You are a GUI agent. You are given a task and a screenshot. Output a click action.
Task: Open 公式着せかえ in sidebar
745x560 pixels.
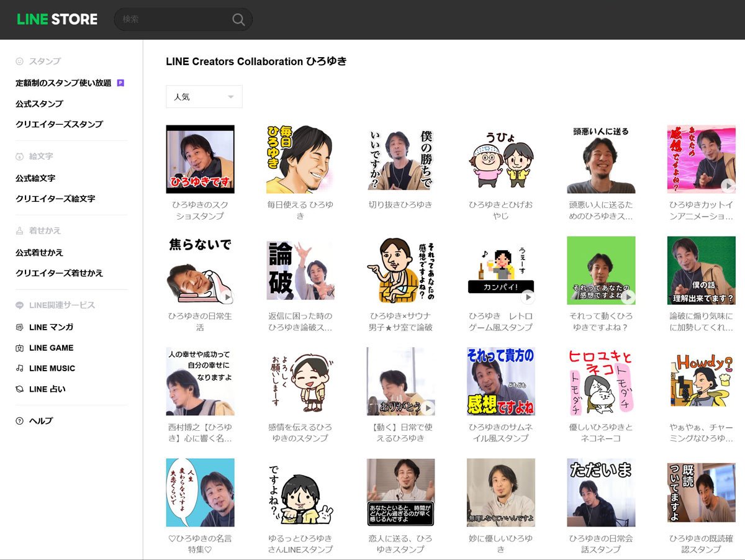click(x=39, y=253)
